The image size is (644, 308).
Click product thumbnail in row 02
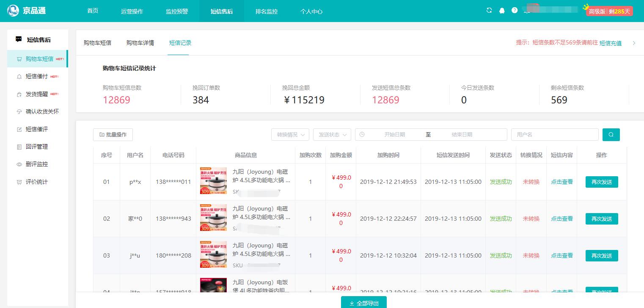click(213, 218)
